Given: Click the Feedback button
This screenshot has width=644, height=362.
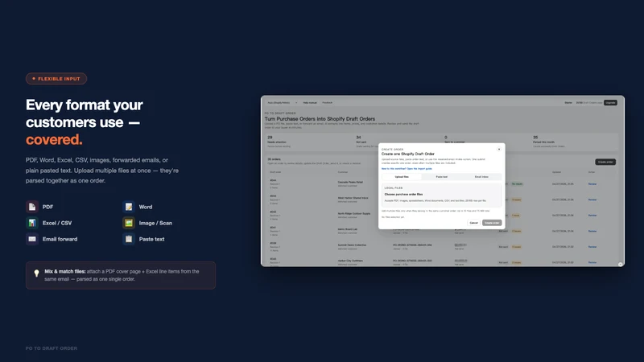Looking at the screenshot, I should [328, 103].
